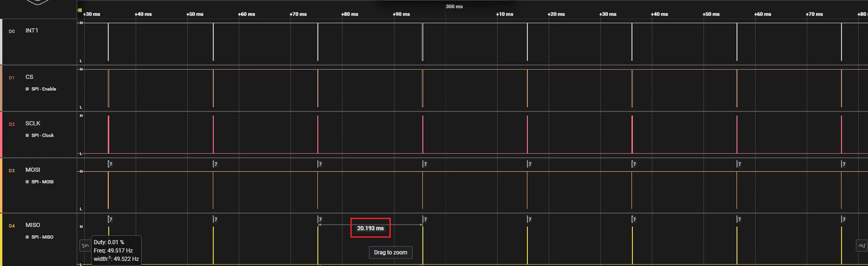Click the yellow color bar of MISO channel

pyautogui.click(x=1, y=240)
